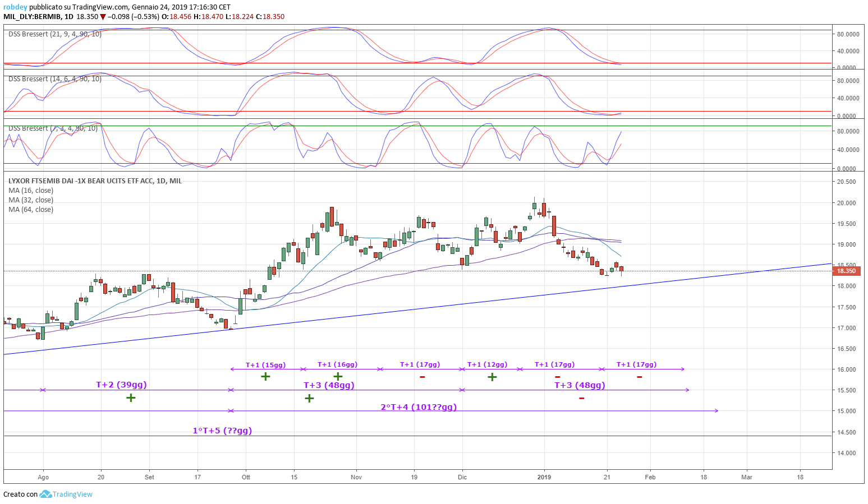Click the left T+3 (48gg) annotation
The image size is (868, 504).
pyautogui.click(x=329, y=385)
